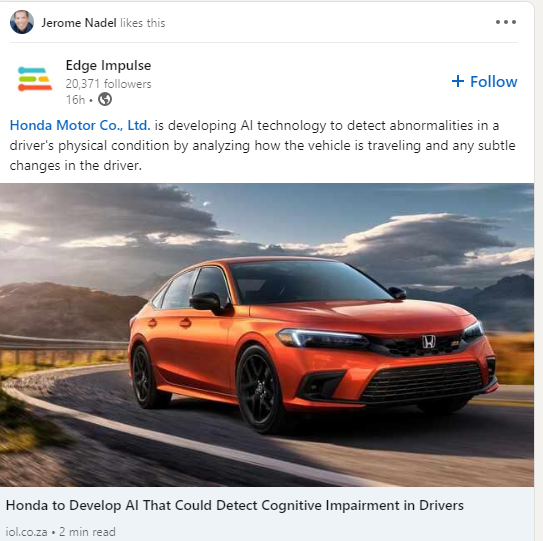Open the Honda AI cognitive impairment headline
The image size is (543, 541).
pos(235,505)
